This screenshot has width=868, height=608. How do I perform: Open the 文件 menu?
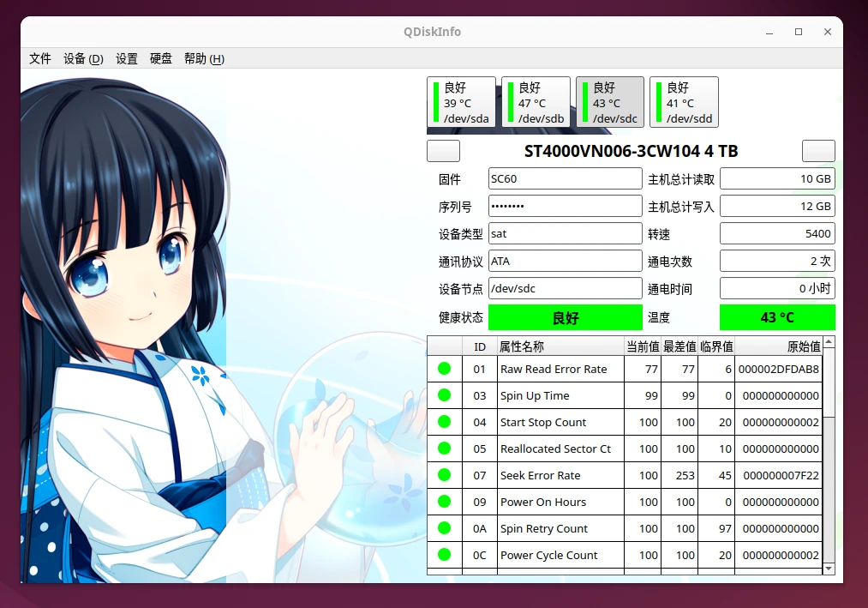40,58
